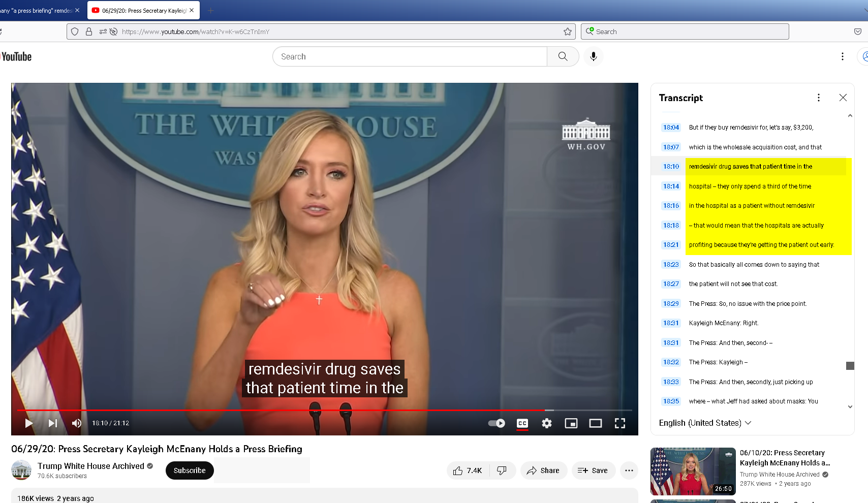Click the YouTube search magnifier button
868x503 pixels.
pyautogui.click(x=563, y=56)
